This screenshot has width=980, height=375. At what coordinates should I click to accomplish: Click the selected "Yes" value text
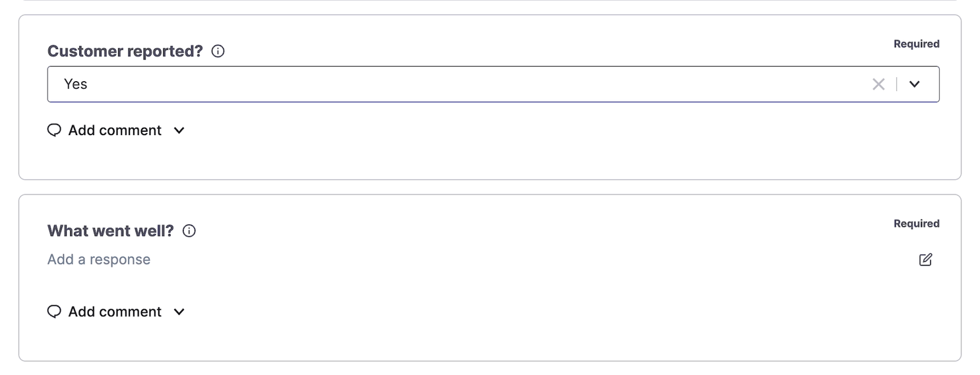point(76,84)
